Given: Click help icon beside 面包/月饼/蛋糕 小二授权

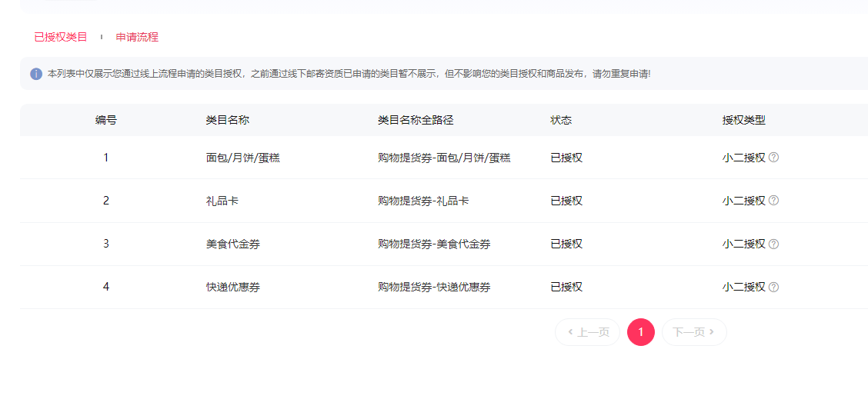Looking at the screenshot, I should click(x=774, y=158).
